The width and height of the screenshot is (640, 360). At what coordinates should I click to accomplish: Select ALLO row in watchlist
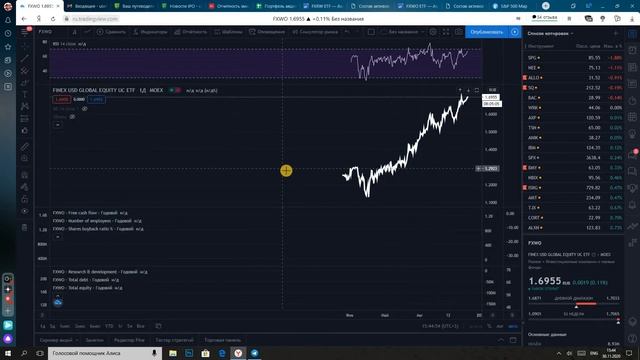(573, 78)
